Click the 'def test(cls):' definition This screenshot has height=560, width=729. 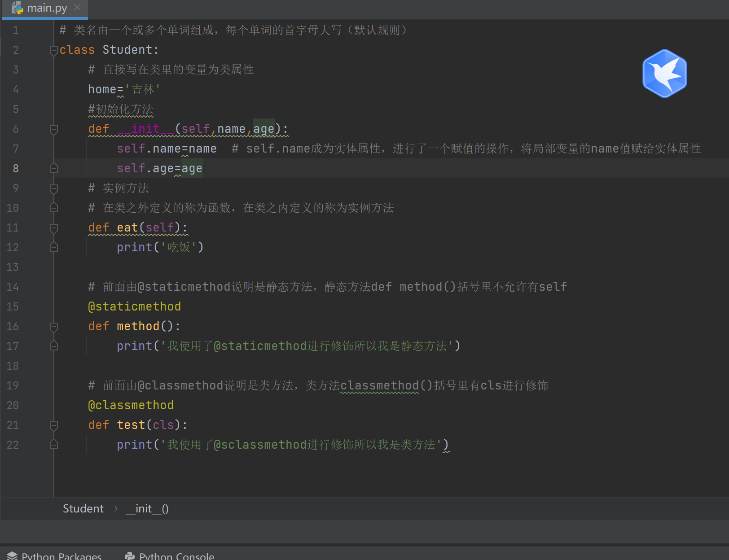138,425
